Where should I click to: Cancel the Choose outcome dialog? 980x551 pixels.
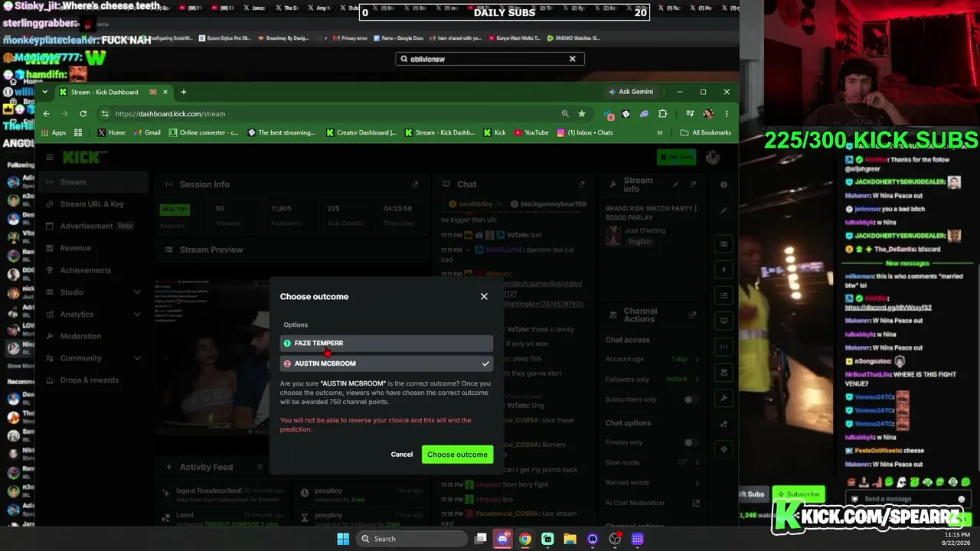[x=402, y=455]
